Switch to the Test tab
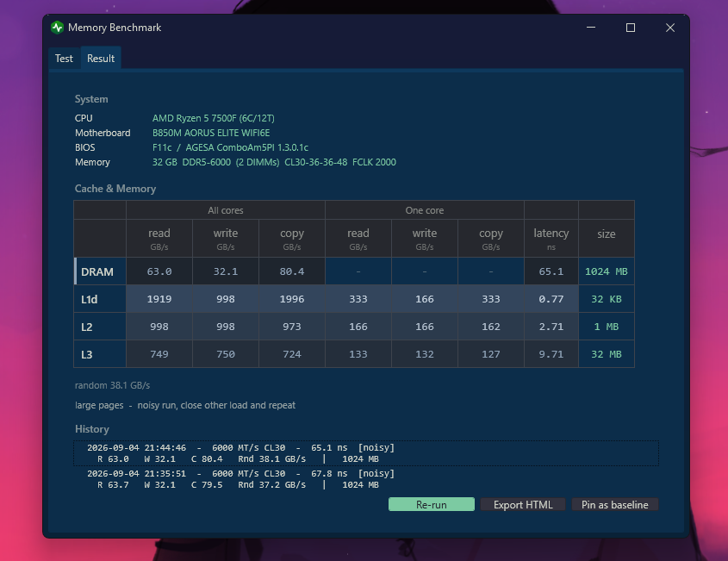Image resolution: width=728 pixels, height=561 pixels. [64, 59]
